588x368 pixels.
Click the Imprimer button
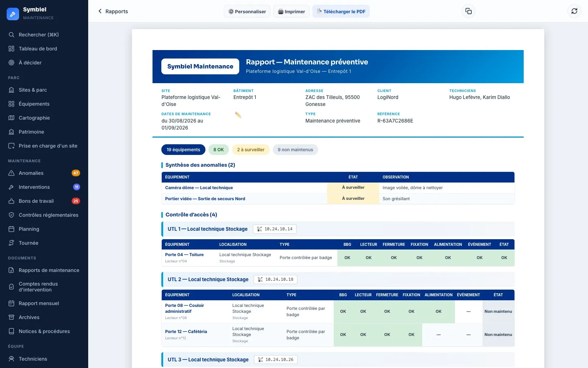(291, 11)
